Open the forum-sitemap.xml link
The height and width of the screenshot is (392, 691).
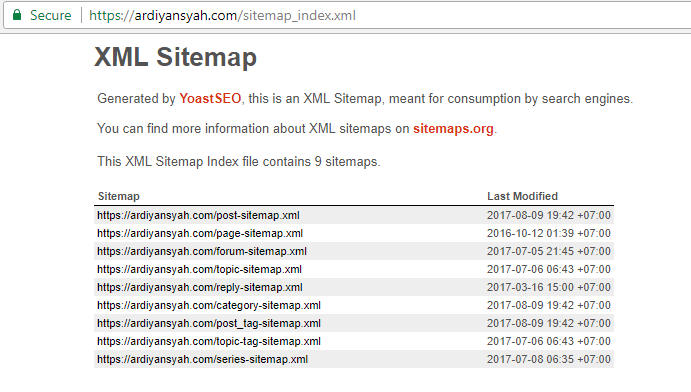pyautogui.click(x=202, y=251)
